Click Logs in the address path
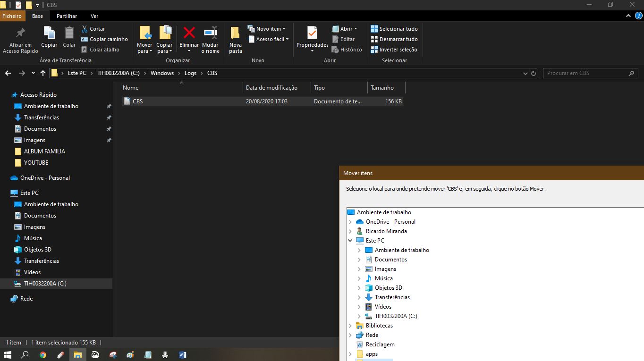Image resolution: width=644 pixels, height=361 pixels. (x=190, y=73)
